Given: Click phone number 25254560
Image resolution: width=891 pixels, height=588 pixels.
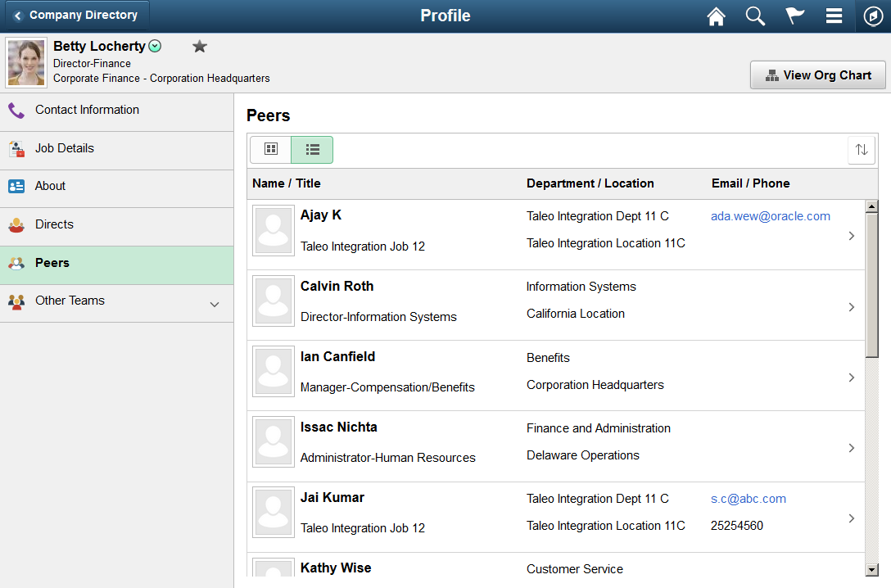Looking at the screenshot, I should (x=737, y=526).
